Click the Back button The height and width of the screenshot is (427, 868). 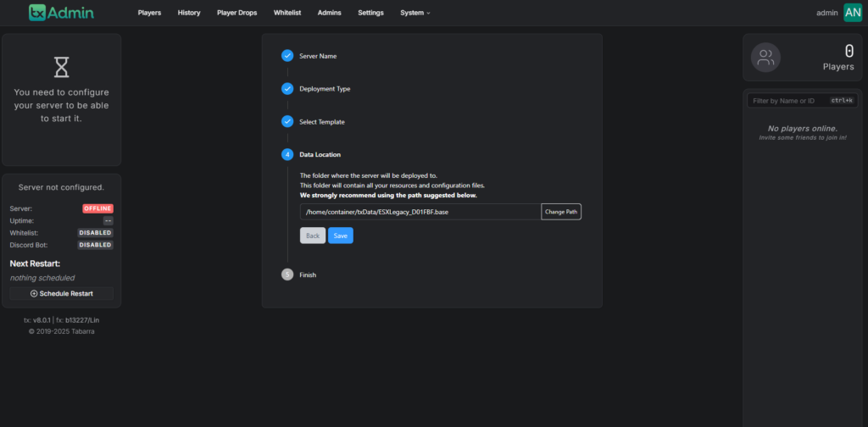tap(313, 236)
